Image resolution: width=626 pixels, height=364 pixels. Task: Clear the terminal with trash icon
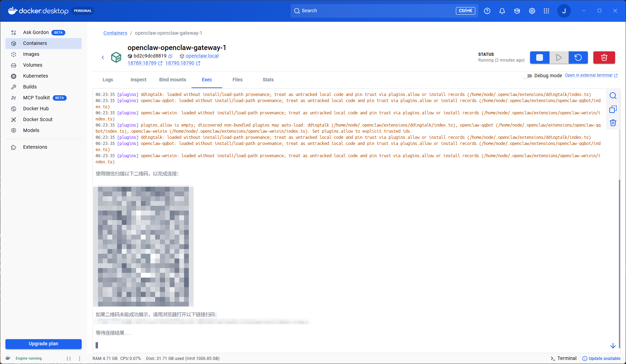(x=613, y=123)
